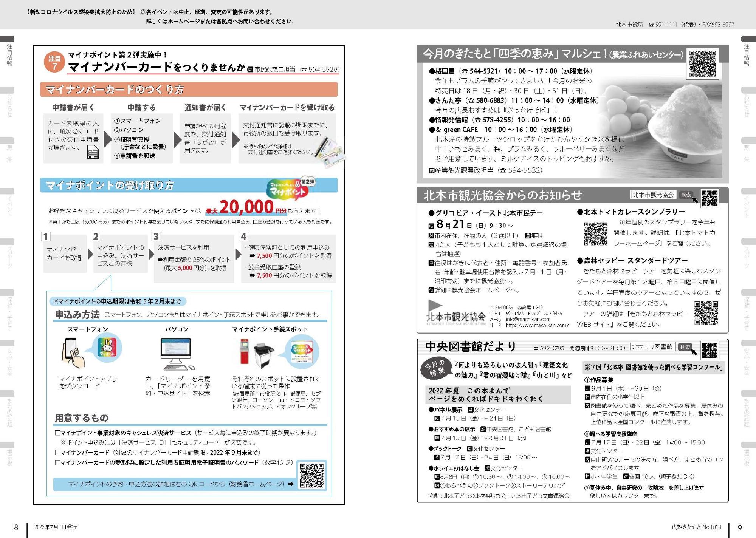The width and height of the screenshot is (756, 538).
Task: Click the orange マイナンバーカードのつくり方 banner
Action: (189, 90)
